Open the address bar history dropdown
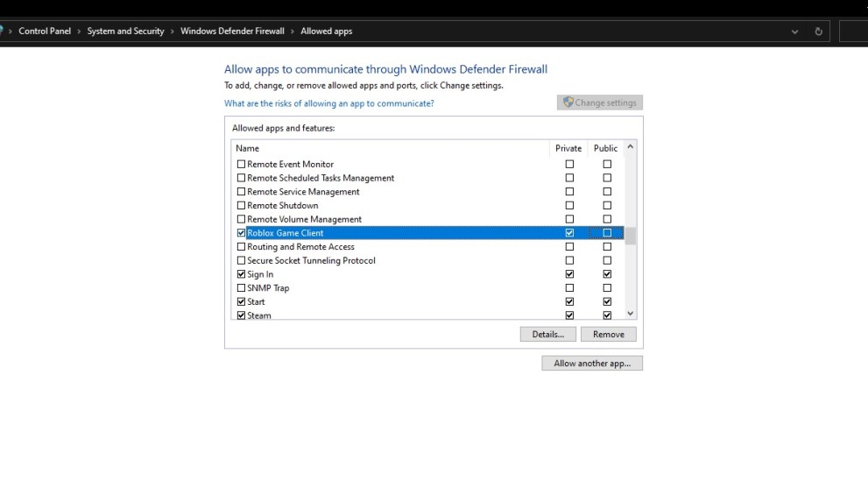The image size is (868, 488). pos(794,32)
